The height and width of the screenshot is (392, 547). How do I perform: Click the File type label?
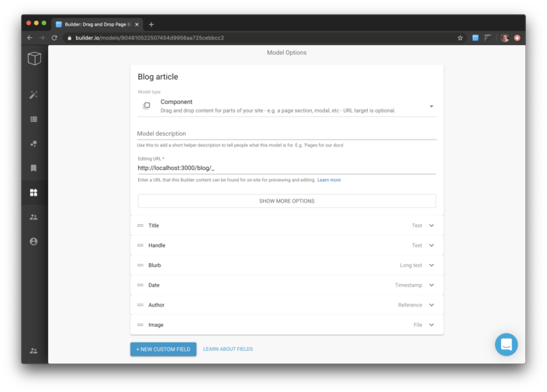point(418,324)
